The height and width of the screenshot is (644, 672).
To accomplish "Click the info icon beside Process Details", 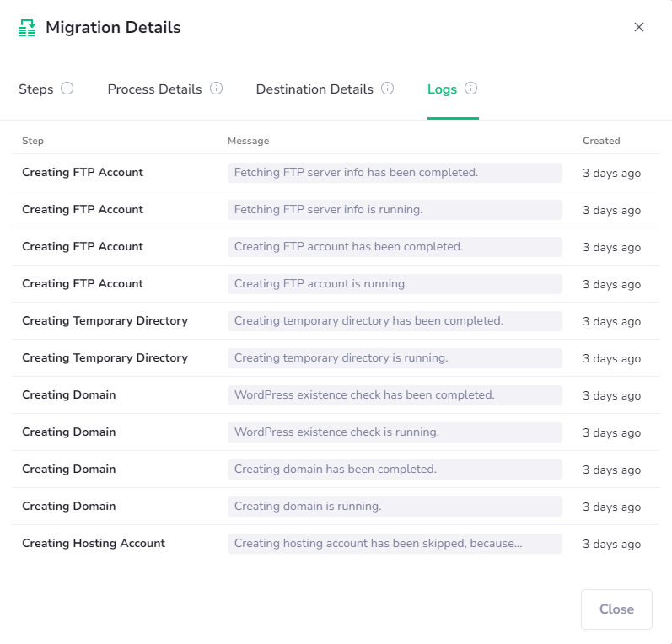I will [x=216, y=89].
